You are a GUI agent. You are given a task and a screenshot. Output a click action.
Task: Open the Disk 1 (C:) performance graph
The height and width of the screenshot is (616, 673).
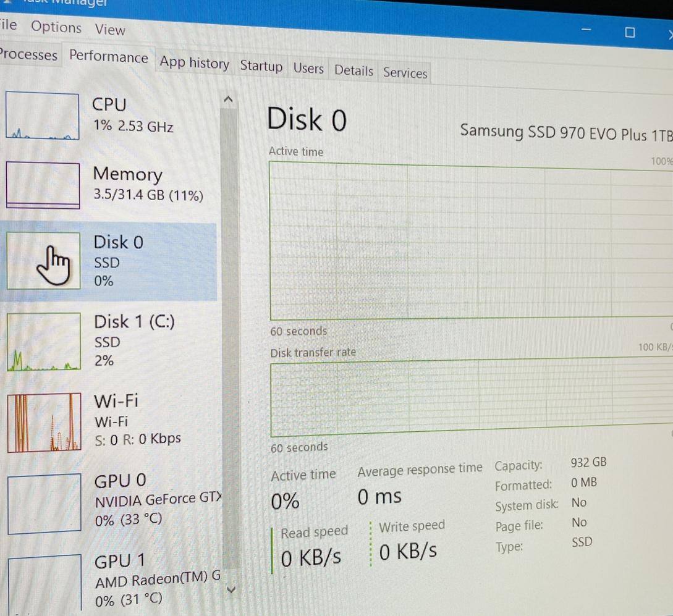(x=44, y=341)
